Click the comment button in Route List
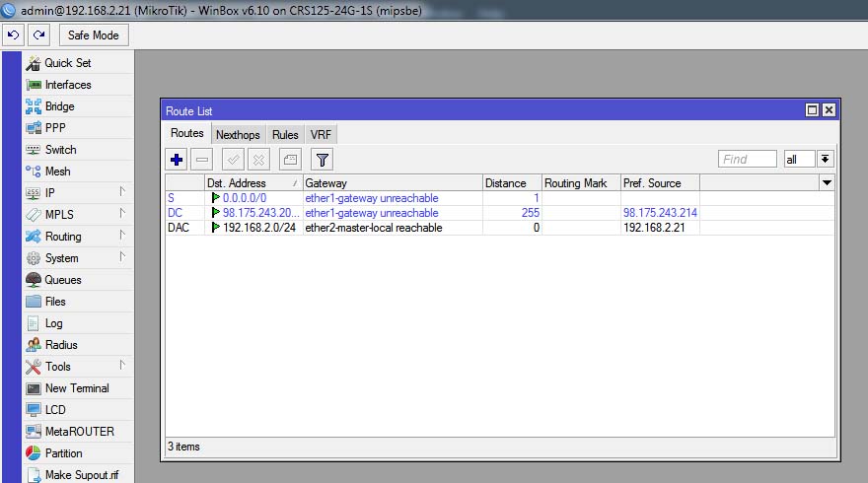Image resolution: width=868 pixels, height=483 pixels. [x=290, y=160]
